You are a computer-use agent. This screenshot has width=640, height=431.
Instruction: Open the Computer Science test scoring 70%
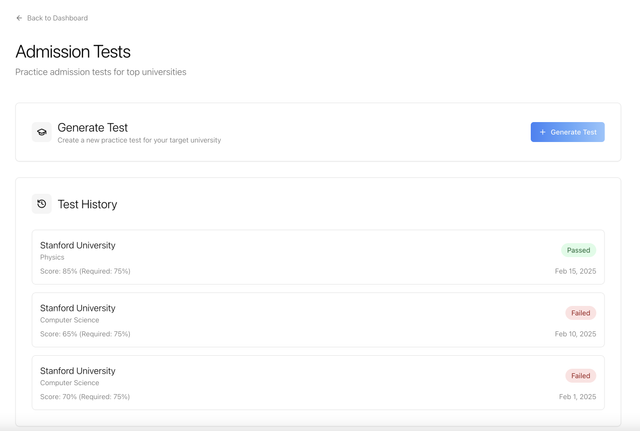pyautogui.click(x=300, y=383)
